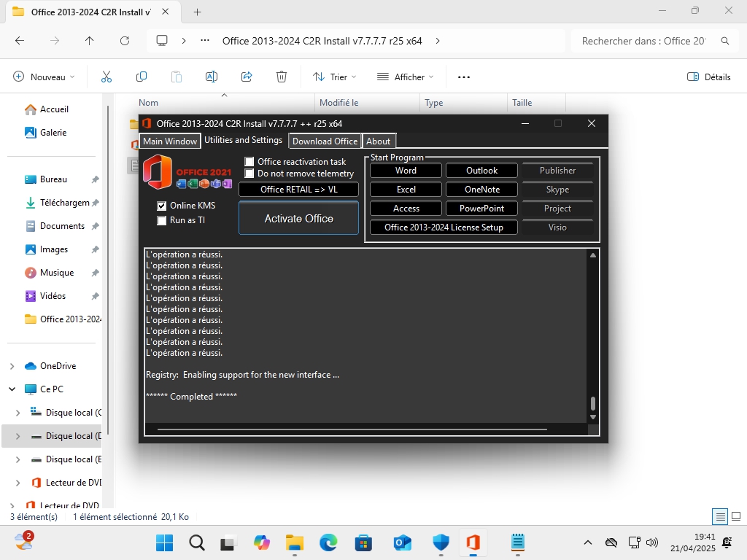Open Windows Security shield in taskbar
Image resolution: width=747 pixels, height=560 pixels.
coord(441,542)
